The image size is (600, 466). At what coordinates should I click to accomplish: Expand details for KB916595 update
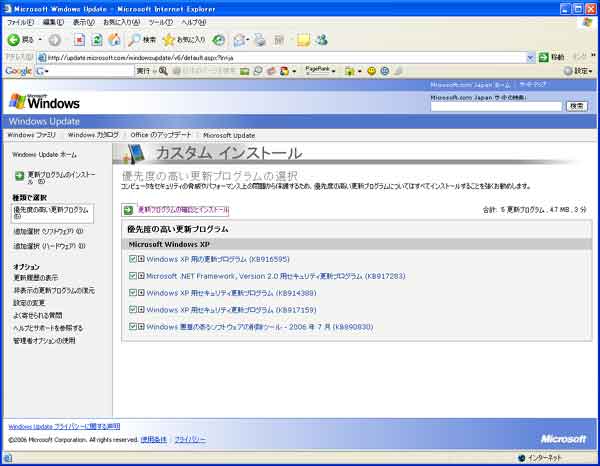click(141, 259)
